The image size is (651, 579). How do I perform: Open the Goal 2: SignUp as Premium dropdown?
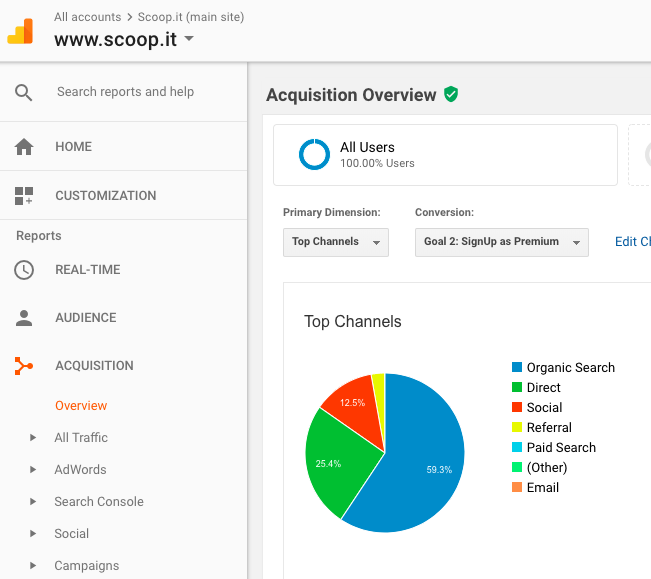[502, 242]
